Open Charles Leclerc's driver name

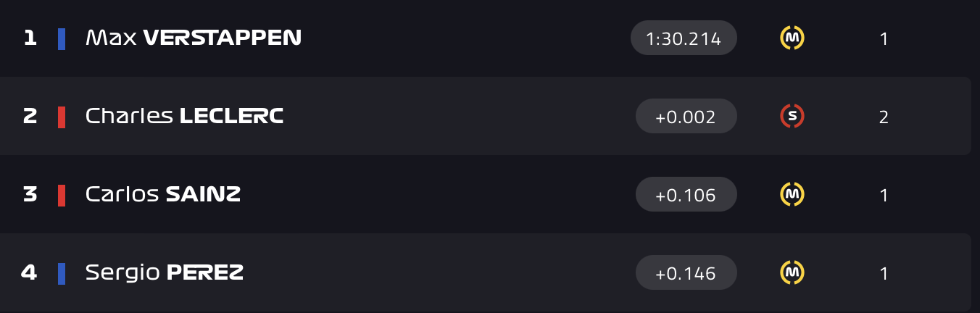(184, 116)
